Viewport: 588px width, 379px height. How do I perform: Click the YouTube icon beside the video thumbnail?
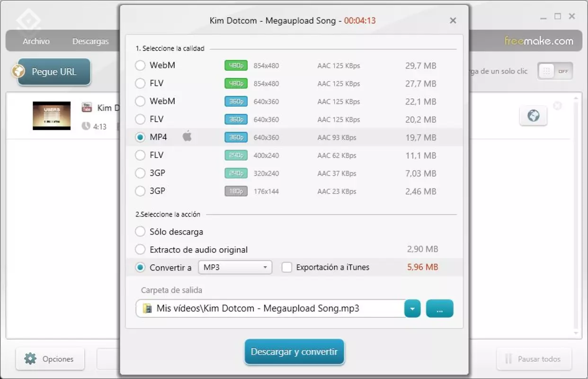point(86,107)
